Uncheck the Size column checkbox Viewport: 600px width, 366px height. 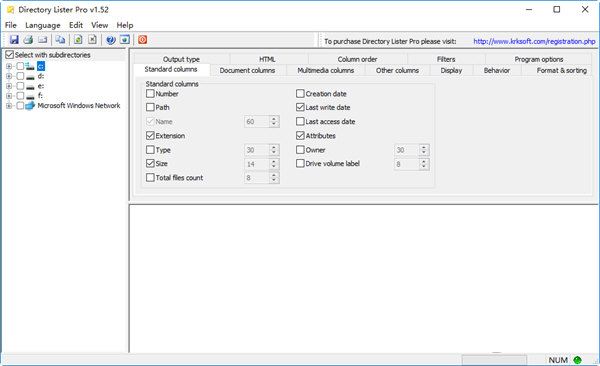150,163
